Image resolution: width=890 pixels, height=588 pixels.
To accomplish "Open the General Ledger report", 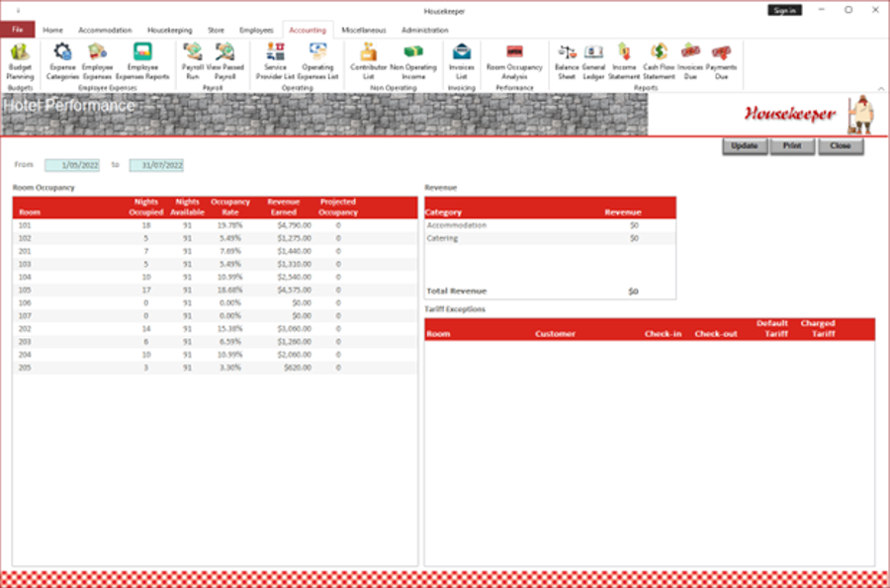I will pyautogui.click(x=593, y=61).
